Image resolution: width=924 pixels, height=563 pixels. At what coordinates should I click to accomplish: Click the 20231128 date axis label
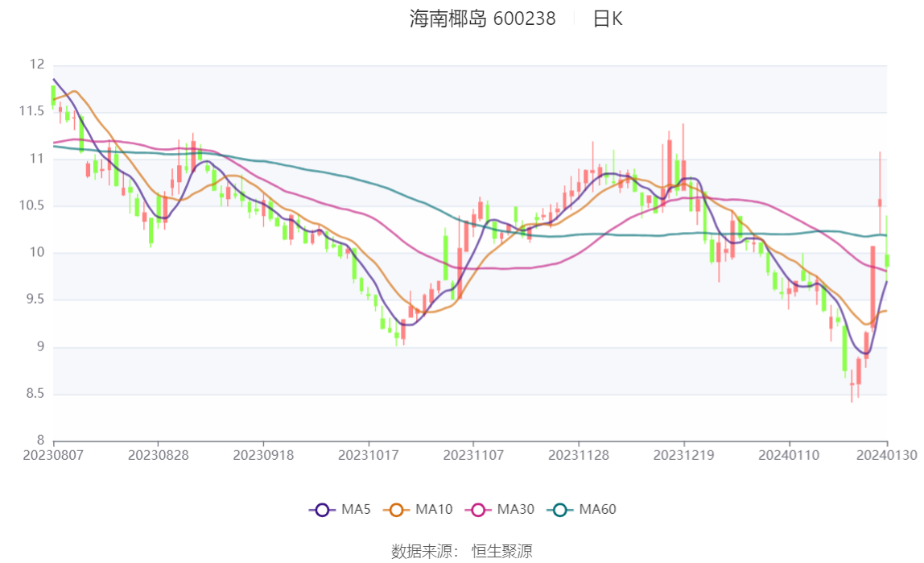tap(579, 456)
